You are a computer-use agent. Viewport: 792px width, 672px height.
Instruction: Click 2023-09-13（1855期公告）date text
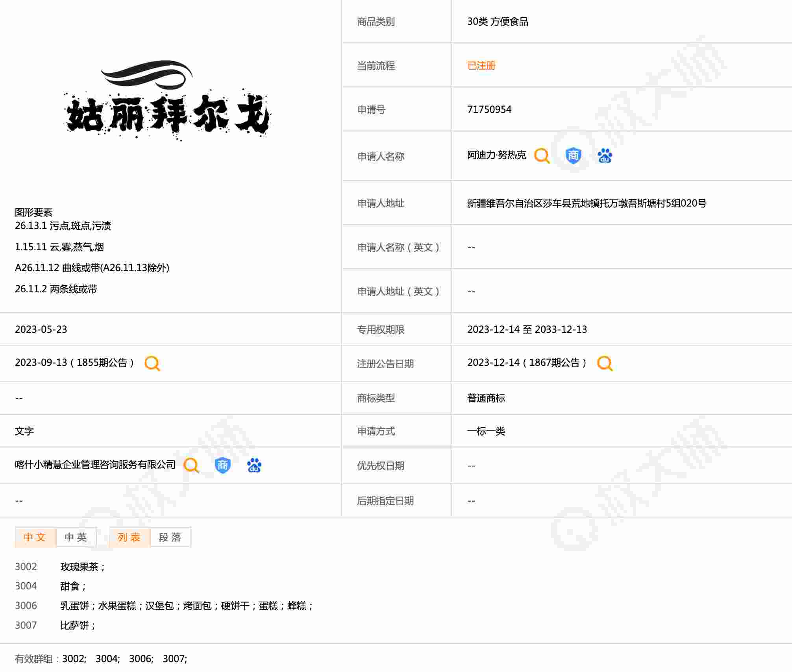point(74,363)
